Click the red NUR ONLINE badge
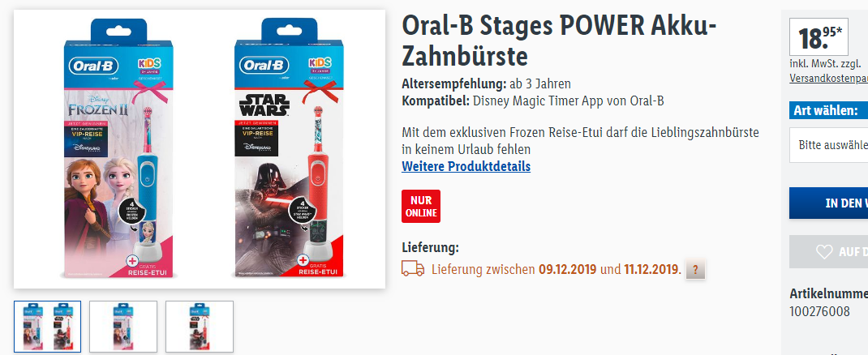Viewport: 868px width, 355px height. pyautogui.click(x=421, y=206)
